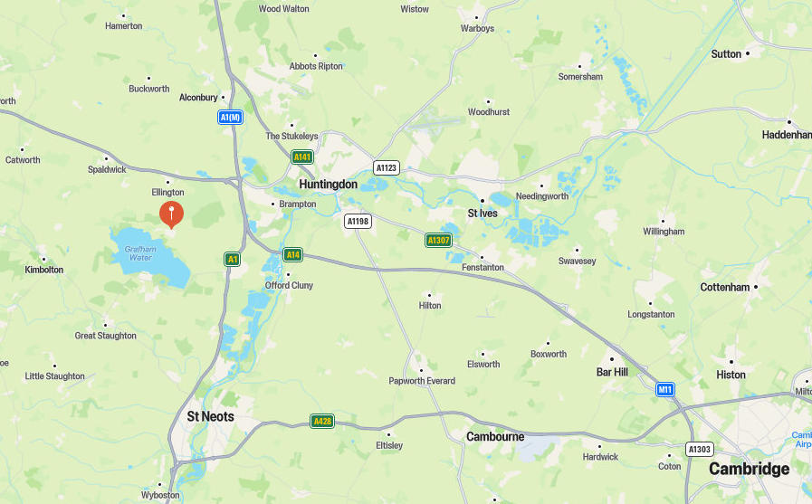Click the M11 motorway shield
Screen dimensions: 812x504
665,390
